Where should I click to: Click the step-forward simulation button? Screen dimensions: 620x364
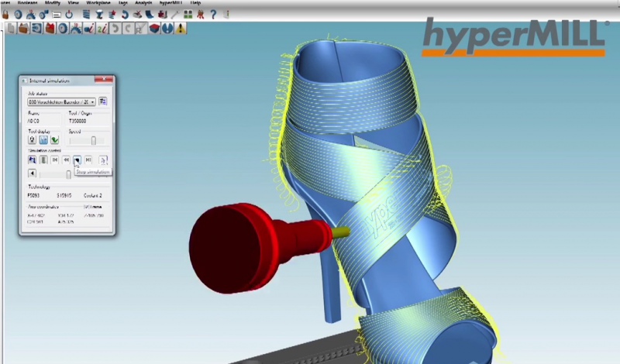pyautogui.click(x=88, y=160)
